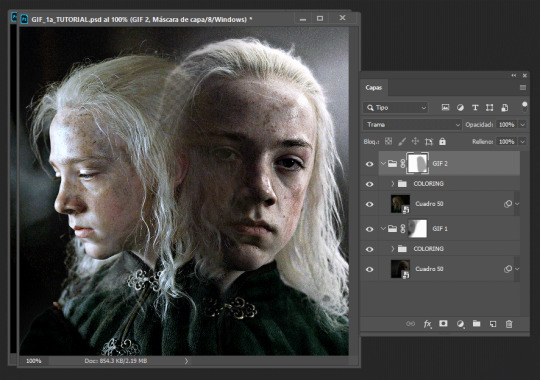This screenshot has height=380, width=540.
Task: Hide lower Cuadro 50 layer under GIF 1
Action: point(370,269)
